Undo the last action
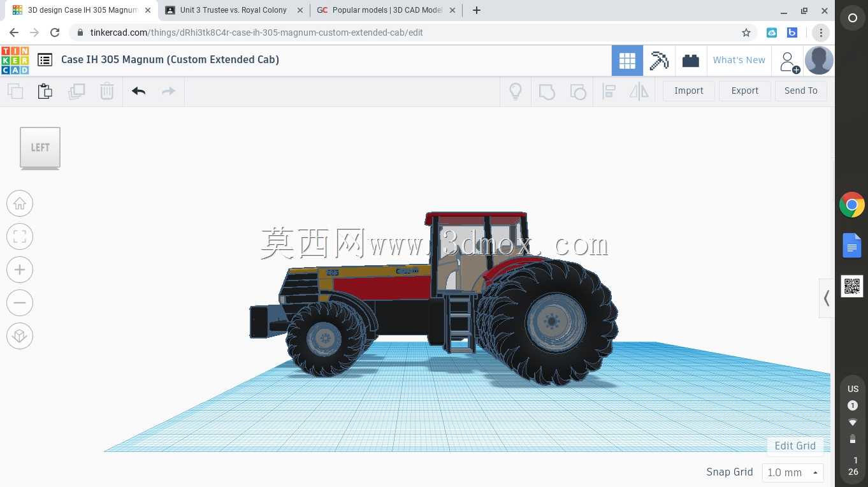This screenshot has width=868, height=487. pyautogui.click(x=139, y=91)
